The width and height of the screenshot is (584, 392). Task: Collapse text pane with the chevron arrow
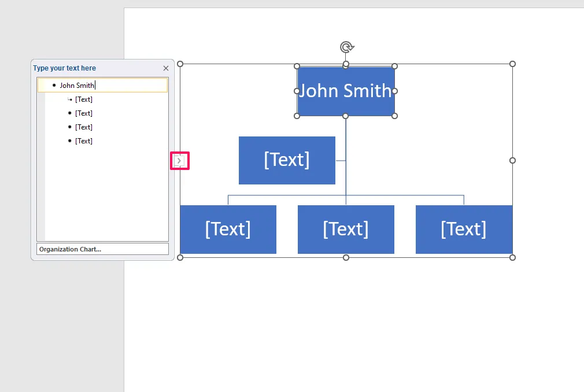pos(179,161)
